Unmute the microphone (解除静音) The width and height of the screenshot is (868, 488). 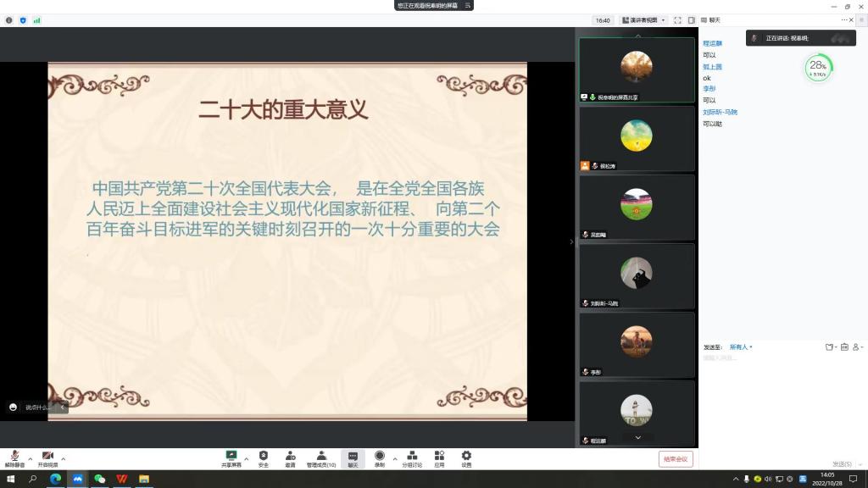(x=14, y=457)
